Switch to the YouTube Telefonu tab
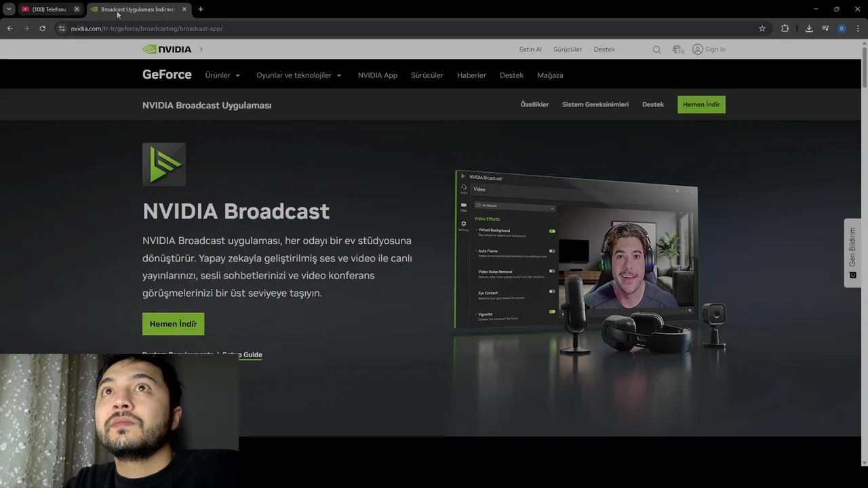The height and width of the screenshot is (488, 868). pyautogui.click(x=50, y=9)
